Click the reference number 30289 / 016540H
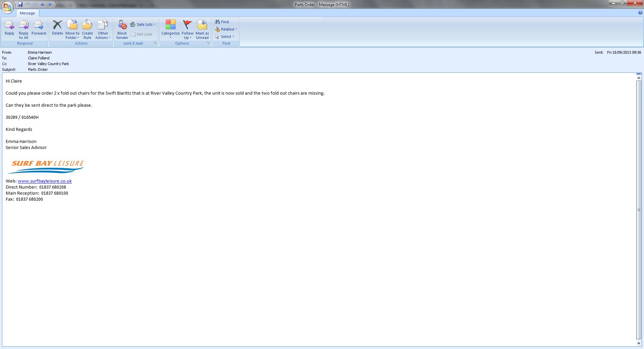The height and width of the screenshot is (349, 644). 22,117
